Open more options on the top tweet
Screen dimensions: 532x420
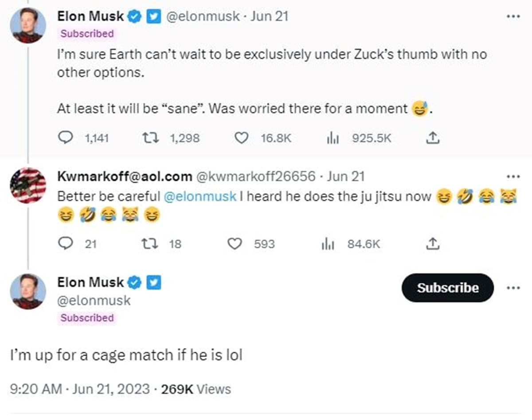512,17
